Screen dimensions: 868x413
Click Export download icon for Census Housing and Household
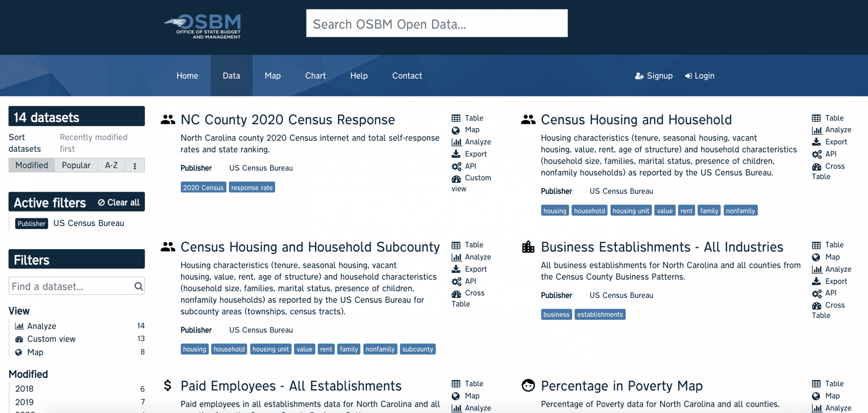point(816,142)
